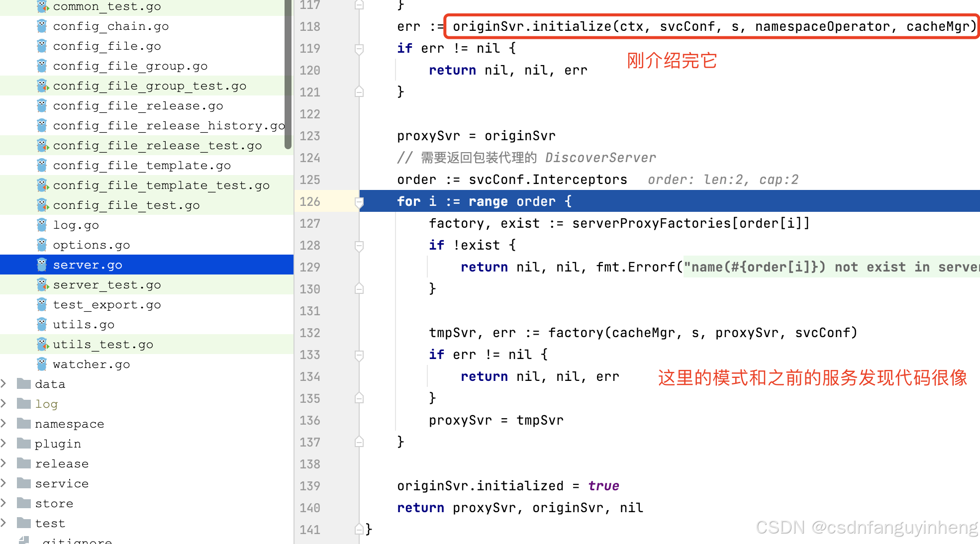Click 'originSvr.initialized = true' on line 139
This screenshot has height=544, width=980.
(508, 486)
